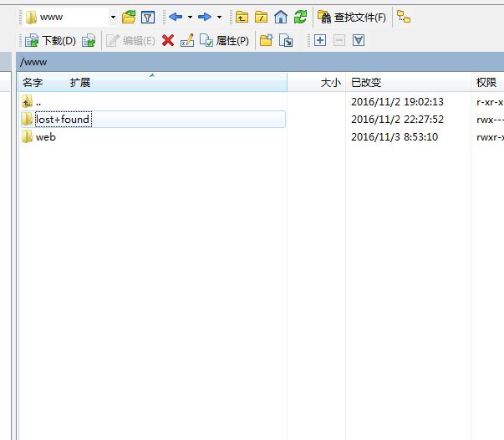Select the web folder
The height and width of the screenshot is (440, 504).
[x=153, y=137]
